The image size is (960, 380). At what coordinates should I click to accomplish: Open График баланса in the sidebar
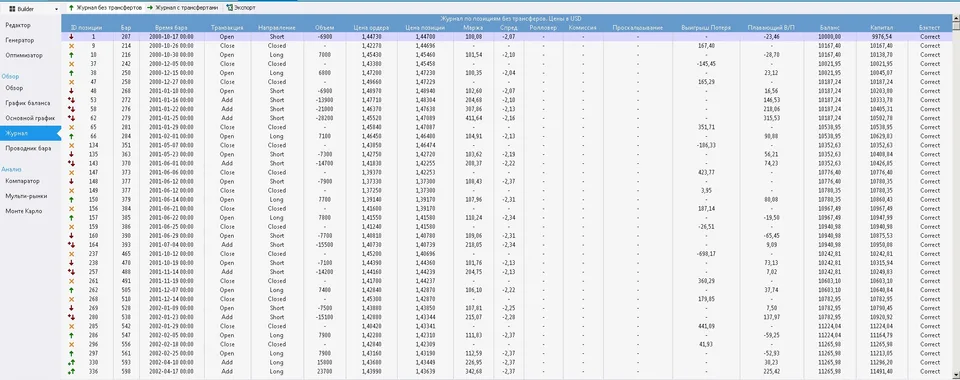tap(28, 103)
